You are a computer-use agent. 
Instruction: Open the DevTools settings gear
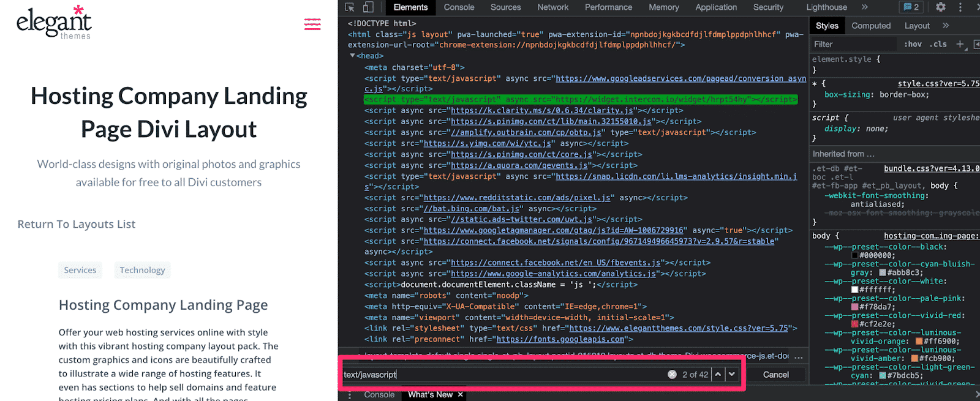point(941,7)
